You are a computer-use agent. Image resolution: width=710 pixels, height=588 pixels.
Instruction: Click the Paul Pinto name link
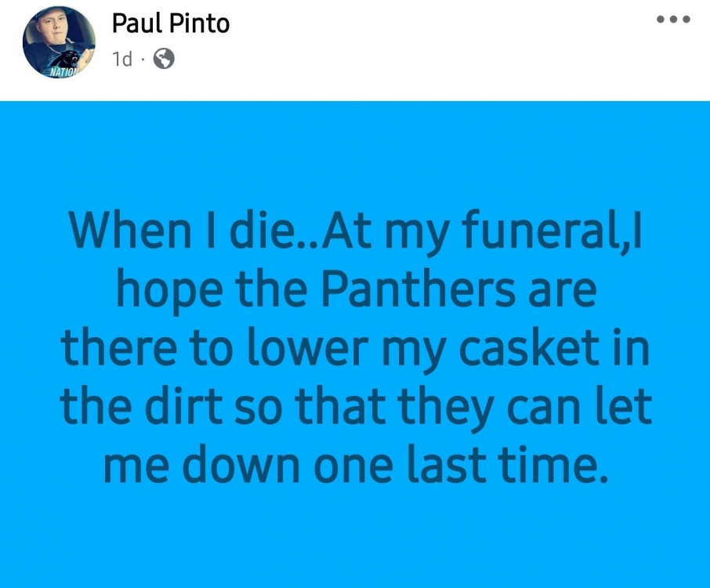pos(171,24)
